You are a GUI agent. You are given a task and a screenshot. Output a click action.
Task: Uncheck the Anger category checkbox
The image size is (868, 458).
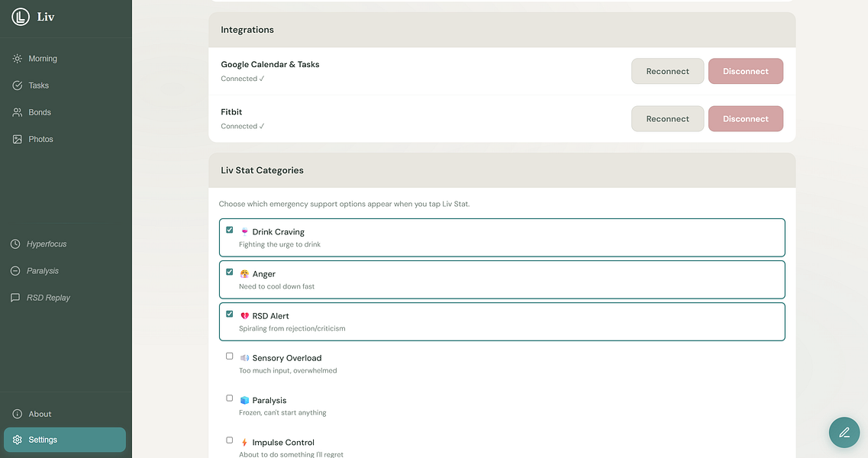[x=230, y=272]
